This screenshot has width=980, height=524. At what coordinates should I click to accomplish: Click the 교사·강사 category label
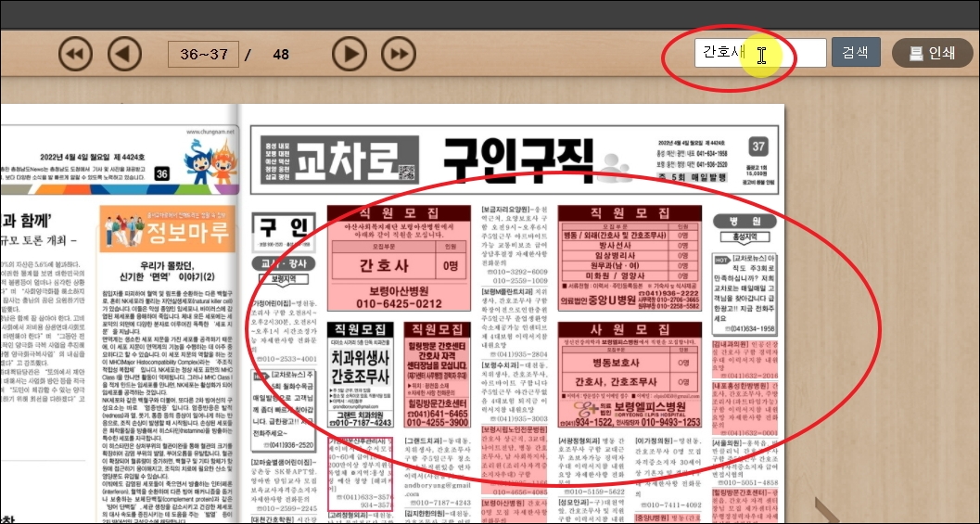tap(283, 264)
